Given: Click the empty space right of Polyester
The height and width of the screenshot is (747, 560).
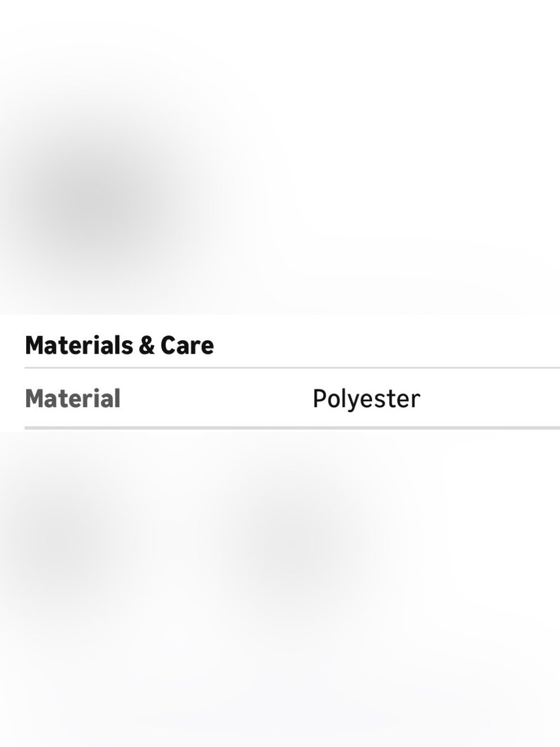Looking at the screenshot, I should (x=490, y=399).
